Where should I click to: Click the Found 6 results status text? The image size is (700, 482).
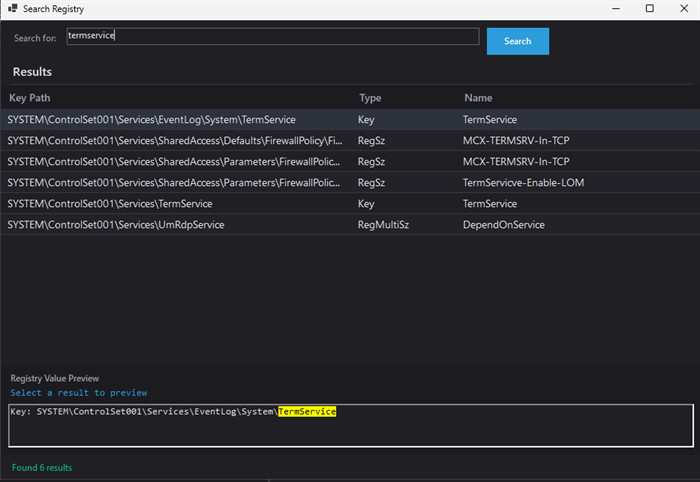42,467
